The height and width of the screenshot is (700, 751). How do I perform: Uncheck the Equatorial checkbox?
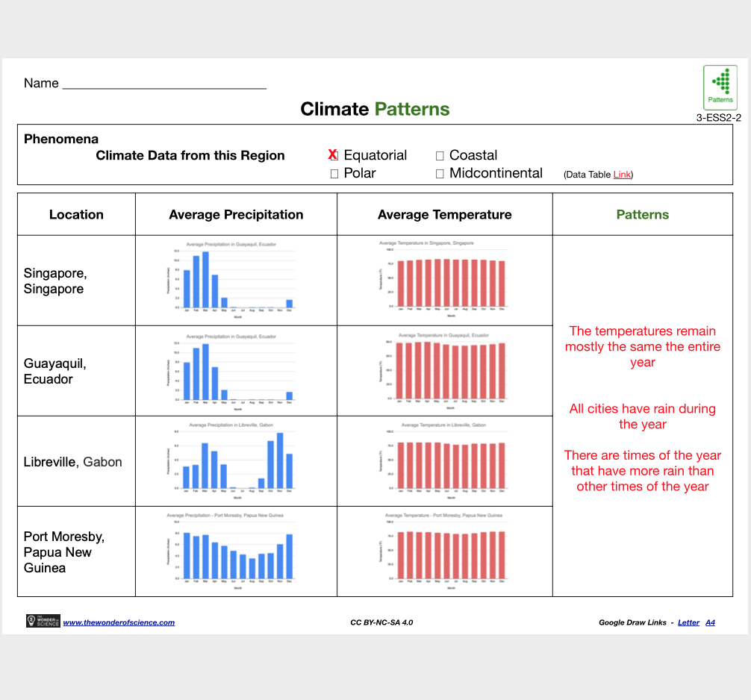pos(334,155)
